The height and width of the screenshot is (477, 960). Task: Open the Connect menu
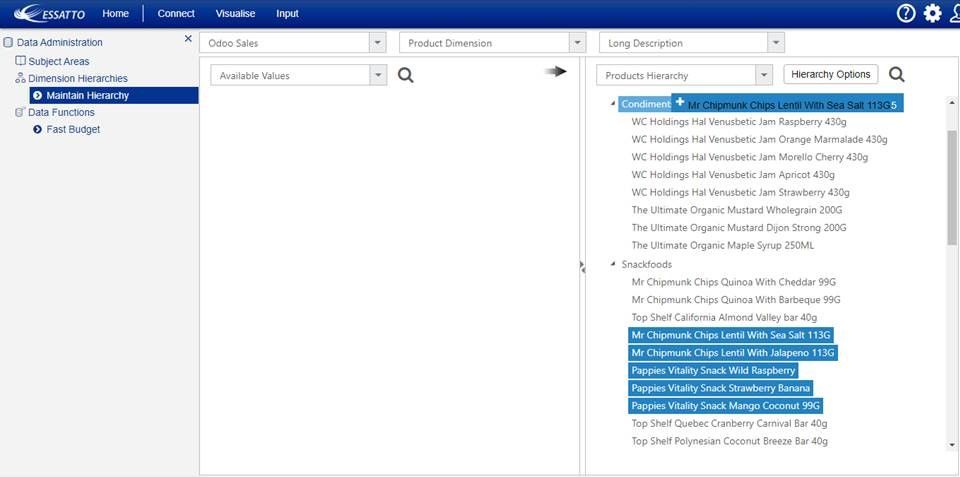tap(176, 13)
